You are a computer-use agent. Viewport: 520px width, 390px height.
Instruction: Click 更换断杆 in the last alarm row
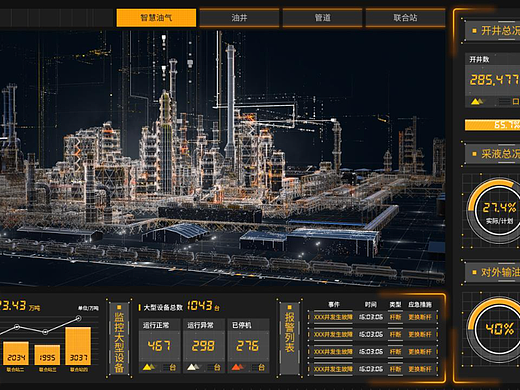420,369
